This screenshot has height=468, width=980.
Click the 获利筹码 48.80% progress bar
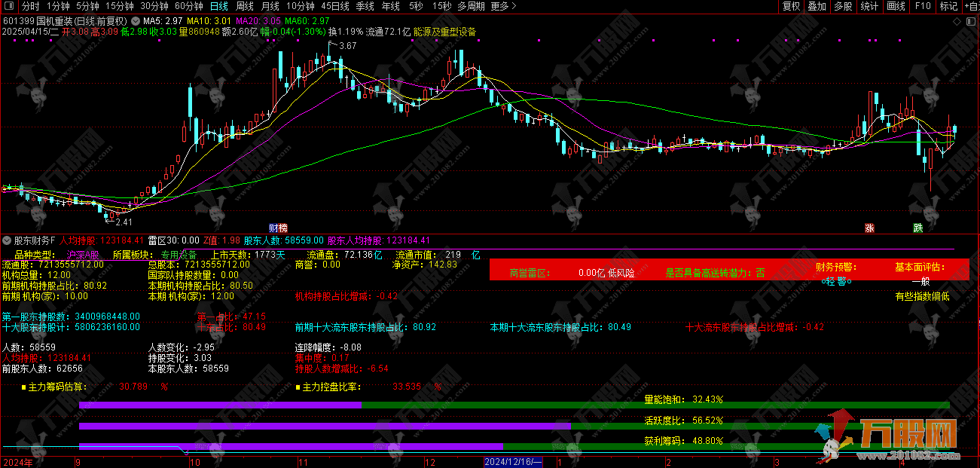[514, 446]
